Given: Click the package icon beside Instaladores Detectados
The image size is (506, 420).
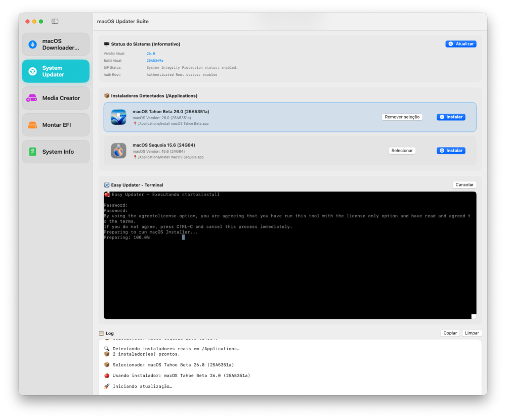Looking at the screenshot, I should click(107, 96).
